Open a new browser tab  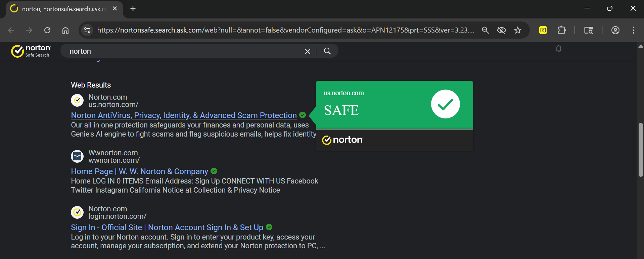(133, 8)
